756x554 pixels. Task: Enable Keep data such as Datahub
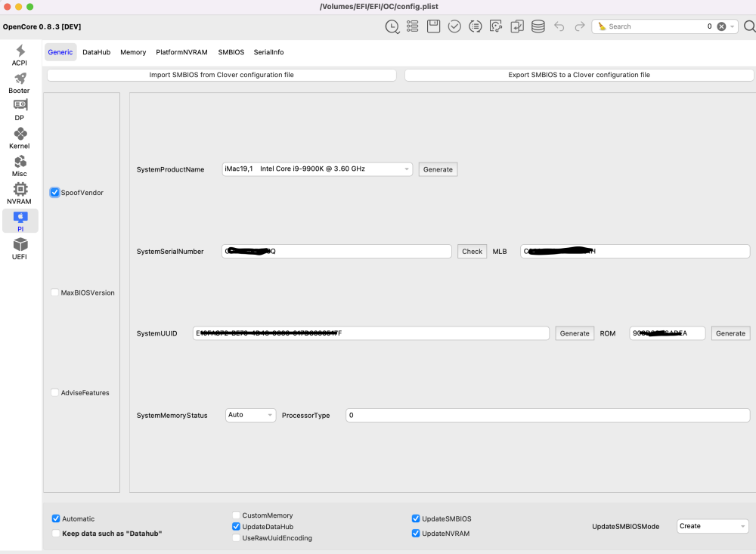click(x=56, y=534)
